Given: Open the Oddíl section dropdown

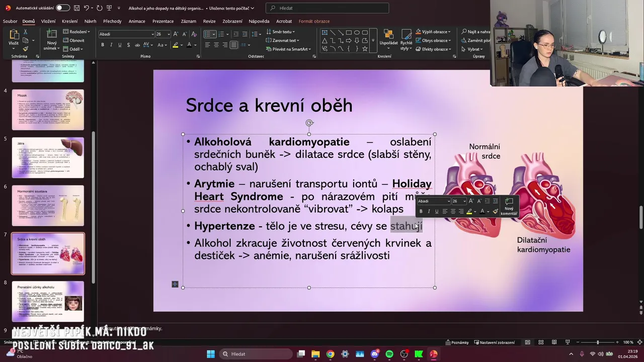Looking at the screenshot, I should (x=73, y=49).
